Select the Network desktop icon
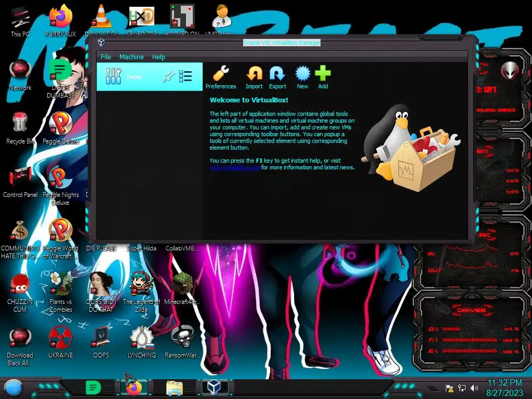 [x=20, y=70]
